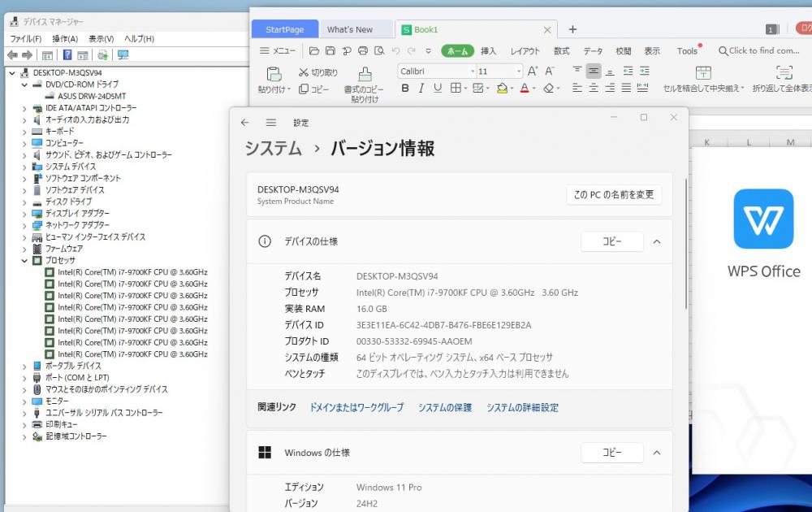The height and width of the screenshot is (512, 812).
Task: Open the 数式 (Formulas) ribbon tab
Action: click(x=561, y=50)
